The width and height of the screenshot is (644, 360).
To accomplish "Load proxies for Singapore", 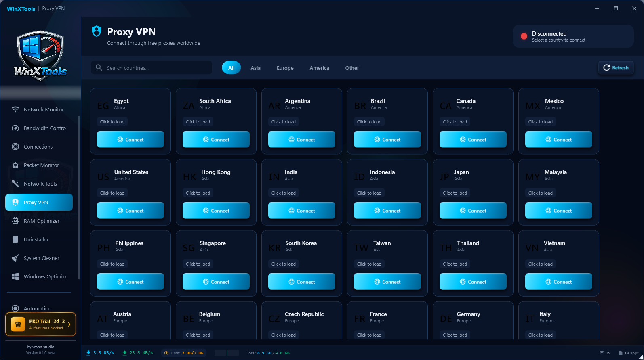I will click(x=198, y=264).
